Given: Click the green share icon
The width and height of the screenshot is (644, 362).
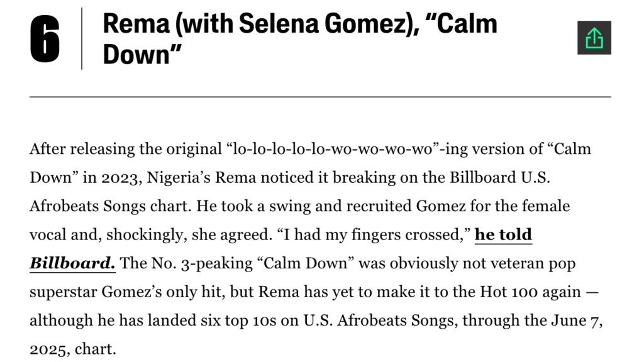Looking at the screenshot, I should pyautogui.click(x=594, y=38).
